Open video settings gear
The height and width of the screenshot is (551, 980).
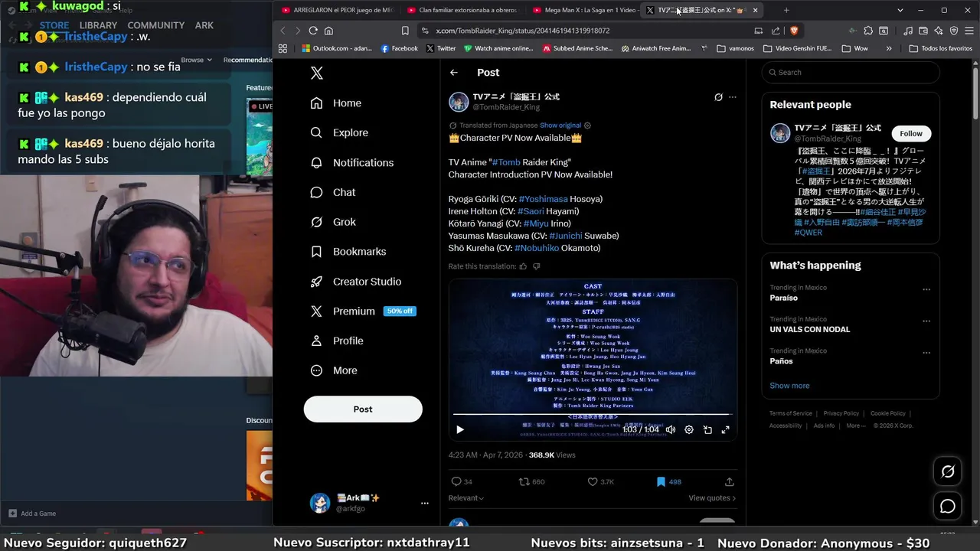click(x=689, y=429)
